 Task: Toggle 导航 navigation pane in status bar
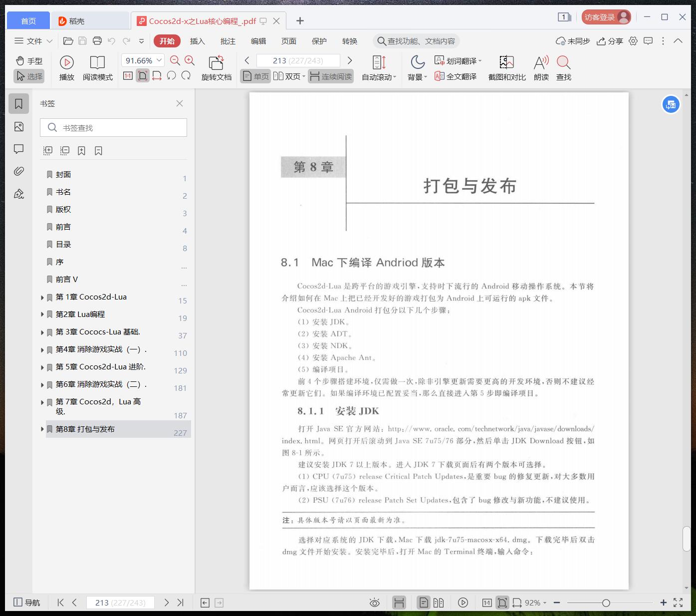click(x=26, y=603)
